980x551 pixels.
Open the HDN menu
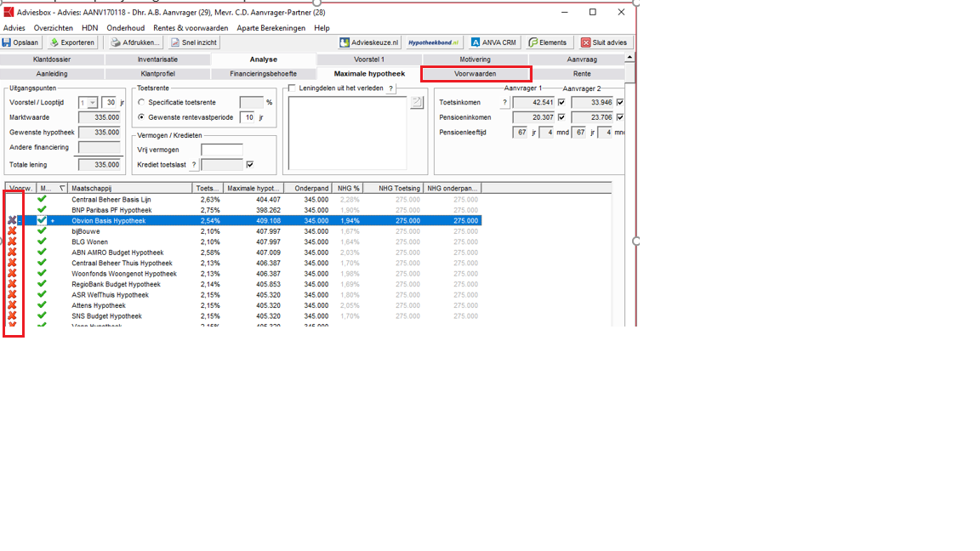[x=90, y=28]
